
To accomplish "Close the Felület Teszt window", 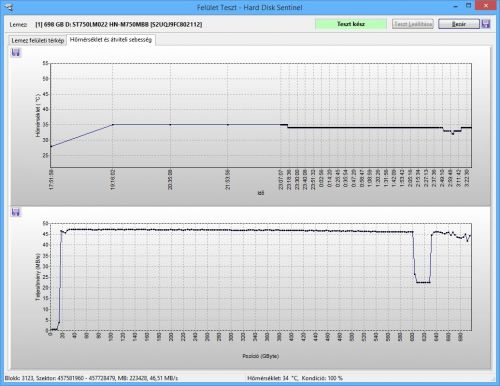I will tap(486, 5).
